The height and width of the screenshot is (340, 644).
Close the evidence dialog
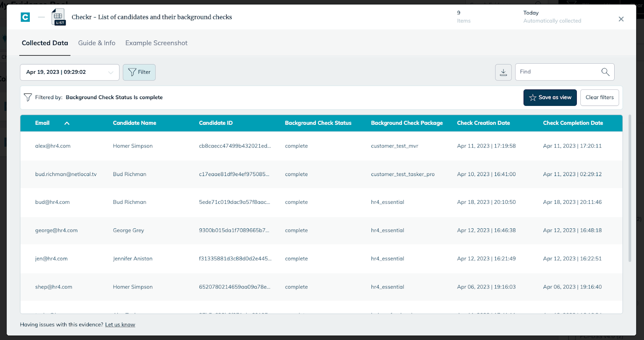621,19
